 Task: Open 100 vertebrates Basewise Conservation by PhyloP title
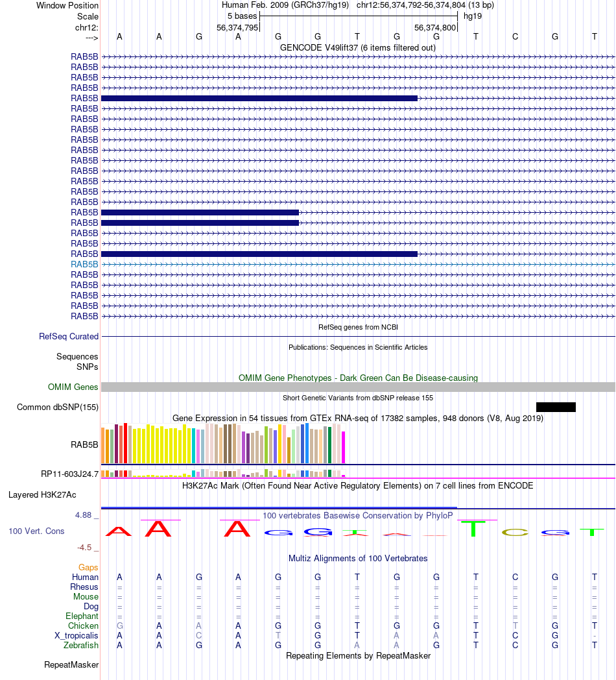pos(358,515)
